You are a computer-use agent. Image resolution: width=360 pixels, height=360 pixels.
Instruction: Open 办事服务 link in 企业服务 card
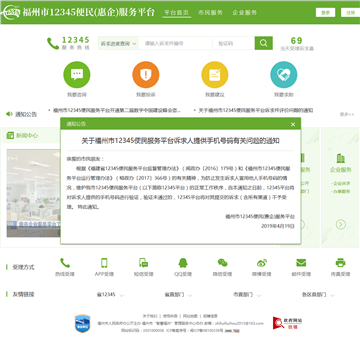pyautogui.click(x=341, y=192)
